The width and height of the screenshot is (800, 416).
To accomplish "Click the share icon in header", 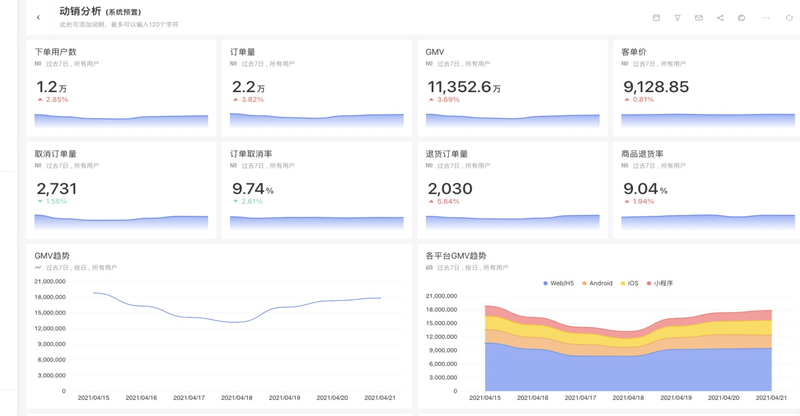I will click(x=720, y=18).
